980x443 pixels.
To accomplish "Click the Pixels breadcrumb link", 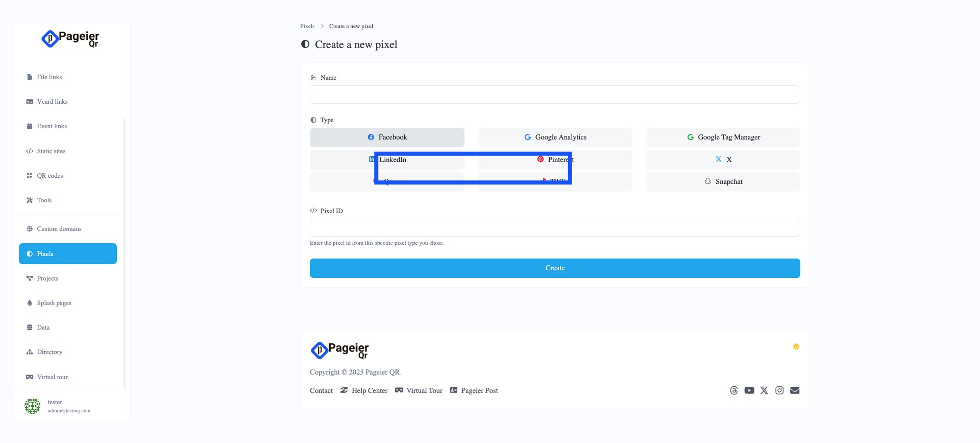I will pyautogui.click(x=307, y=26).
